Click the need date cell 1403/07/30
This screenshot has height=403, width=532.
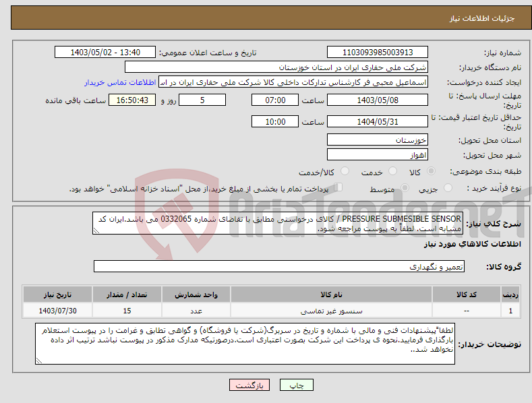point(58,311)
